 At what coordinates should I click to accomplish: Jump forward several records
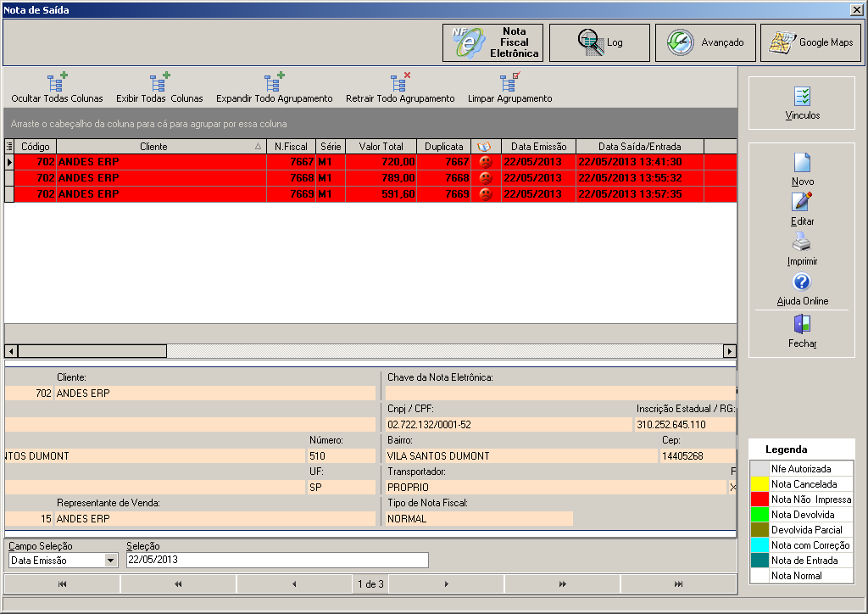click(x=563, y=584)
